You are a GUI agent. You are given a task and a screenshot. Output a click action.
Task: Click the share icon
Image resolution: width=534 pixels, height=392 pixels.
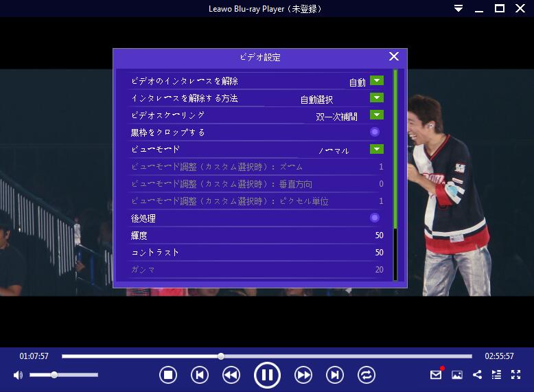click(x=478, y=375)
